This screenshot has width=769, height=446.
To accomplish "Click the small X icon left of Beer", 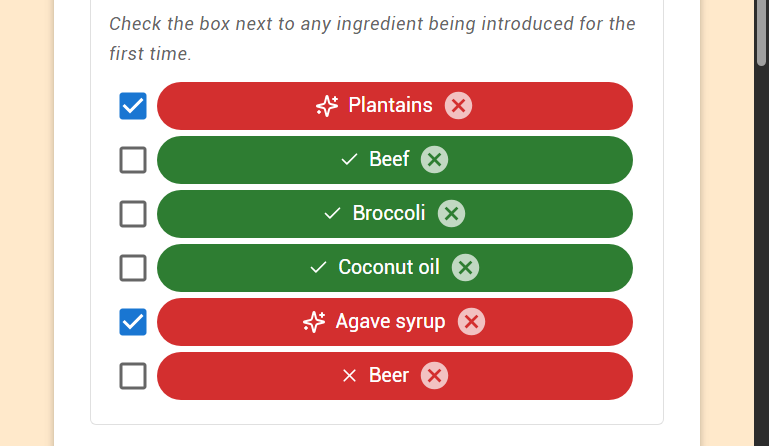I will (x=349, y=376).
